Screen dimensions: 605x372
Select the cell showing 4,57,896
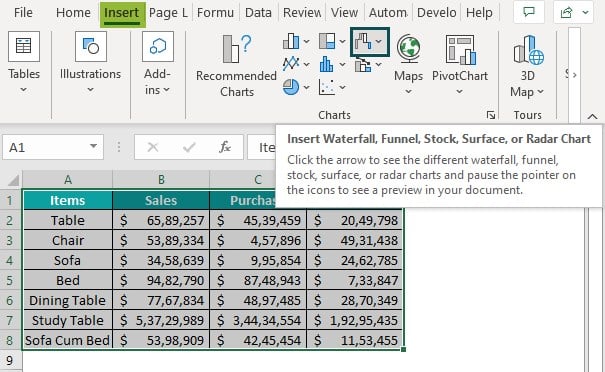(258, 240)
